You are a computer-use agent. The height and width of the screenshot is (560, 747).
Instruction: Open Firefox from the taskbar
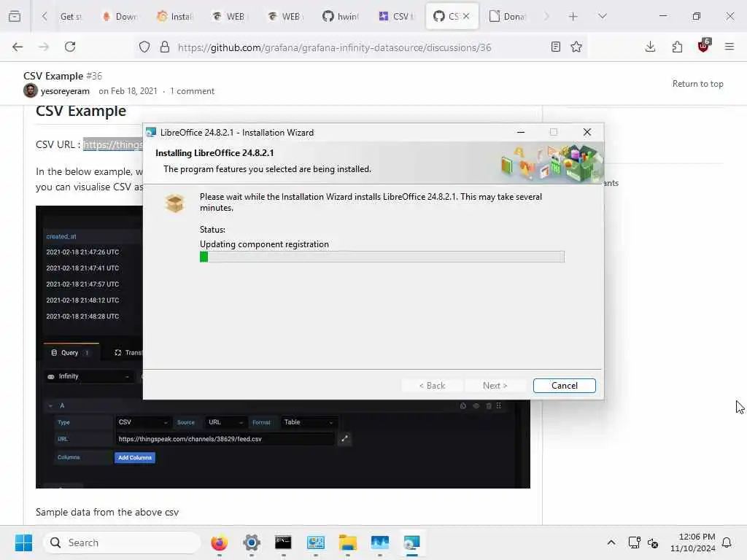click(219, 542)
